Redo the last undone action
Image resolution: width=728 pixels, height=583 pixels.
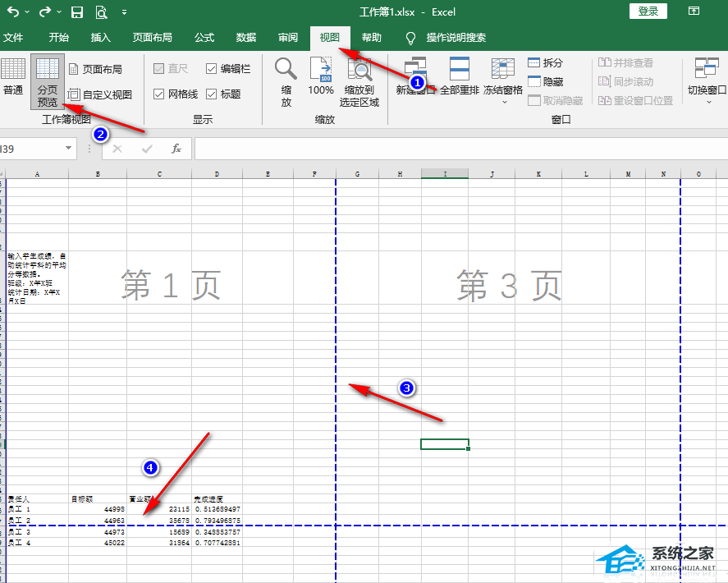(x=44, y=12)
